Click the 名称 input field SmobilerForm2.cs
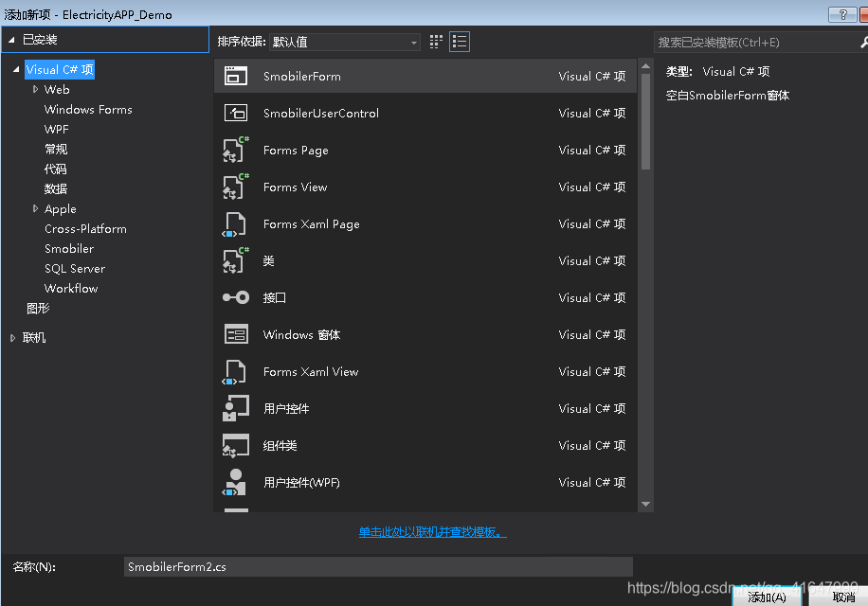This screenshot has width=868, height=606. coord(378,567)
